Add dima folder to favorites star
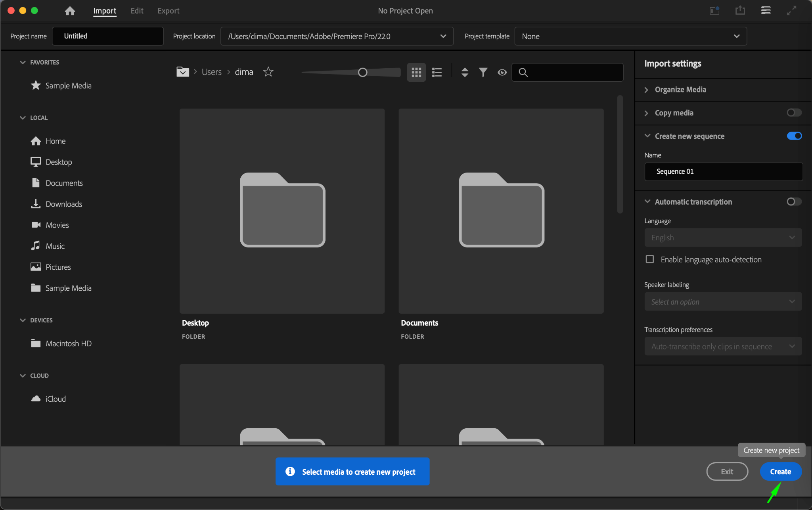 [268, 72]
